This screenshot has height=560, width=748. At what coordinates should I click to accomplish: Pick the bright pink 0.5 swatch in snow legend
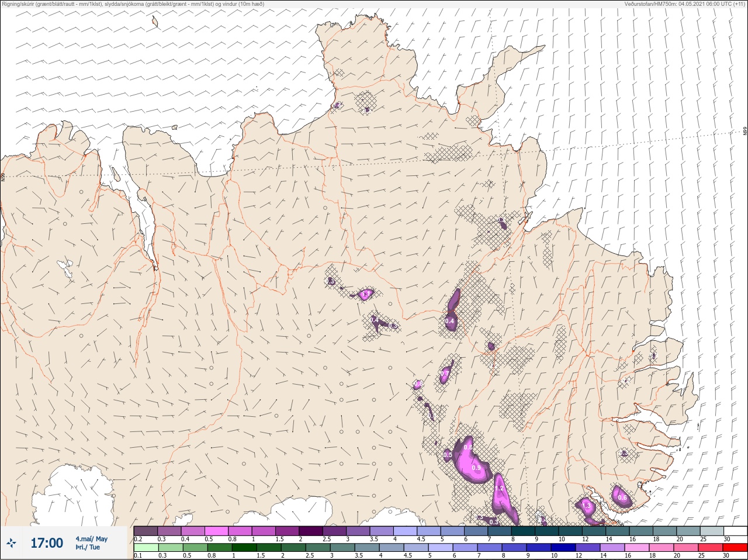216,531
